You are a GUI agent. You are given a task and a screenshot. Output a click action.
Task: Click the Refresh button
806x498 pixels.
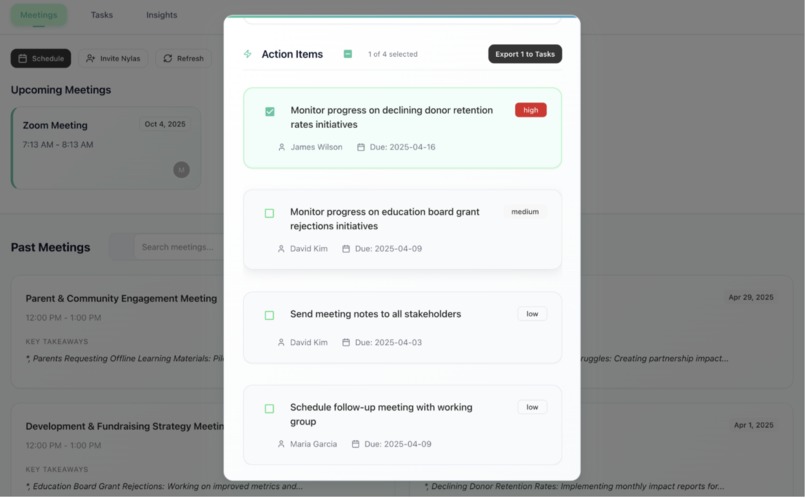(184, 59)
